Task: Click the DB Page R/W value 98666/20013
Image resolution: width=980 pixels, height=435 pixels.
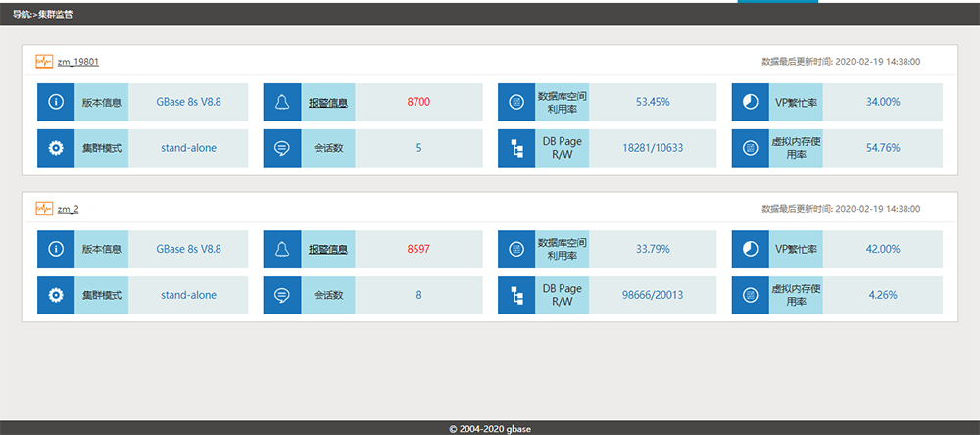Action: pos(653,295)
